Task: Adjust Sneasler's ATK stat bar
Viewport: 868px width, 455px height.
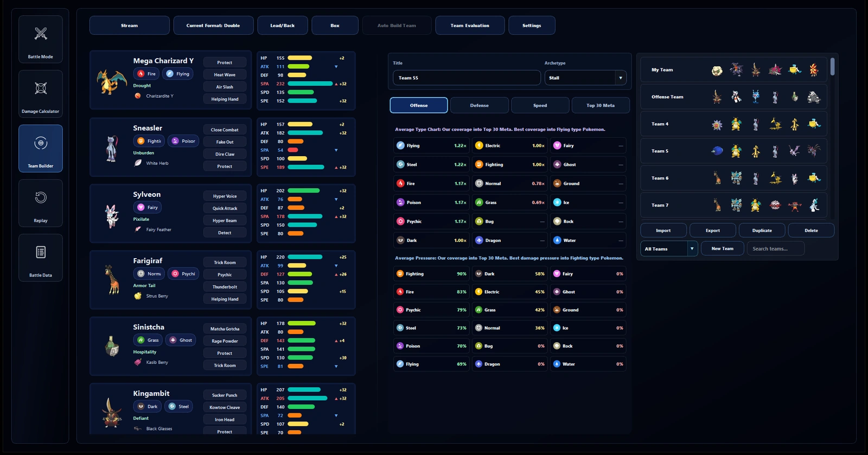Action: [x=305, y=133]
